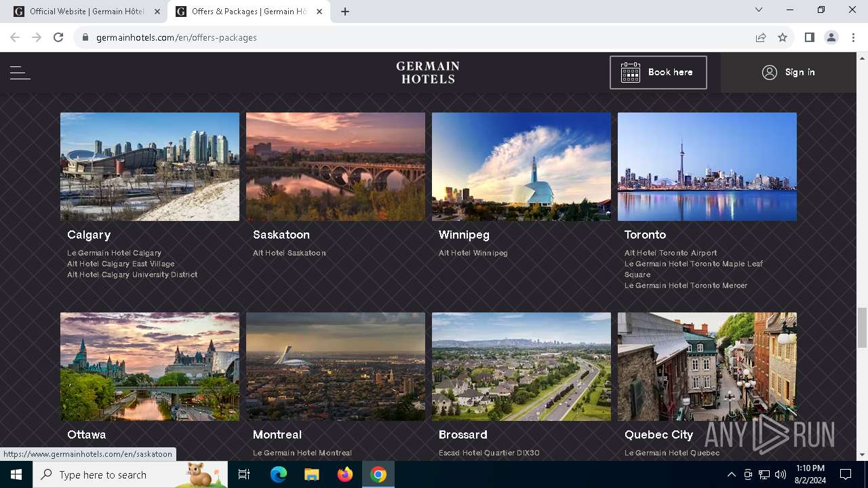The height and width of the screenshot is (488, 868).
Task: Click the Ottawa city photo
Action: 150,367
